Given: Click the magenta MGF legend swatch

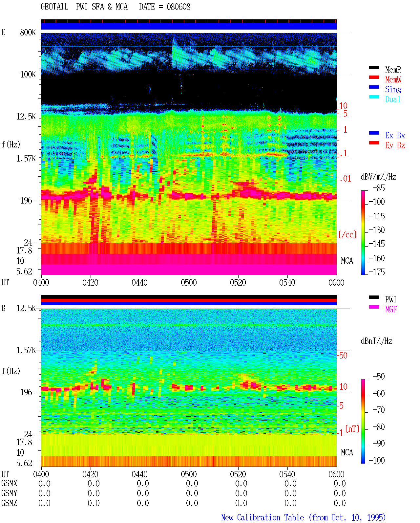Looking at the screenshot, I should point(374,307).
